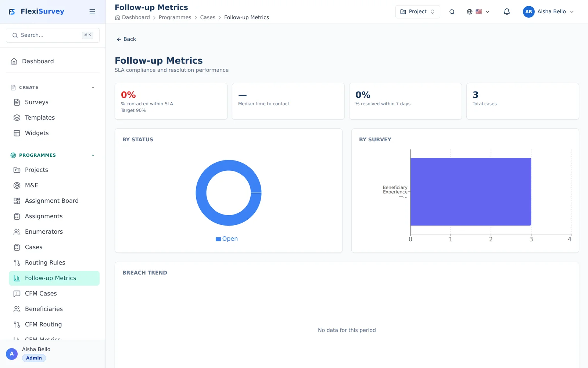588x368 pixels.
Task: Open Widgets in the sidebar
Action: click(54, 133)
